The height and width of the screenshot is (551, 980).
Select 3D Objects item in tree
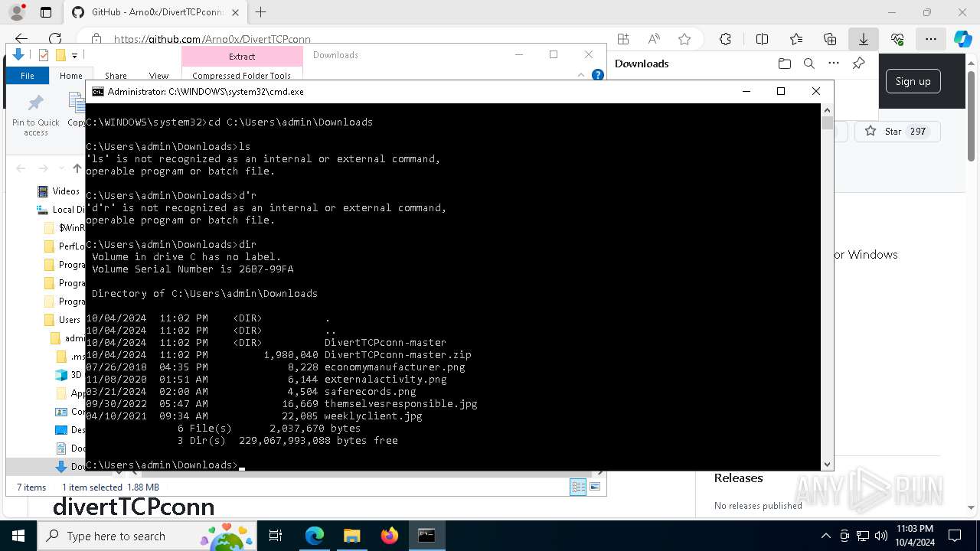(x=70, y=375)
